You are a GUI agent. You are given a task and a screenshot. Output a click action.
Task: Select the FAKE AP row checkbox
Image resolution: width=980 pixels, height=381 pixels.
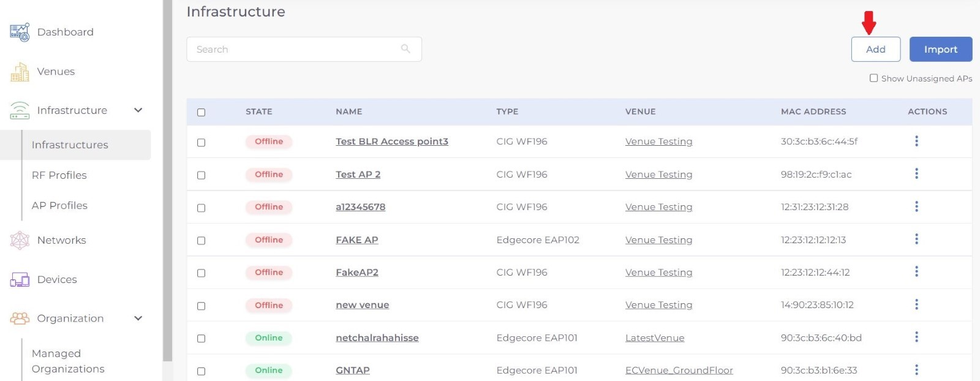(x=201, y=241)
